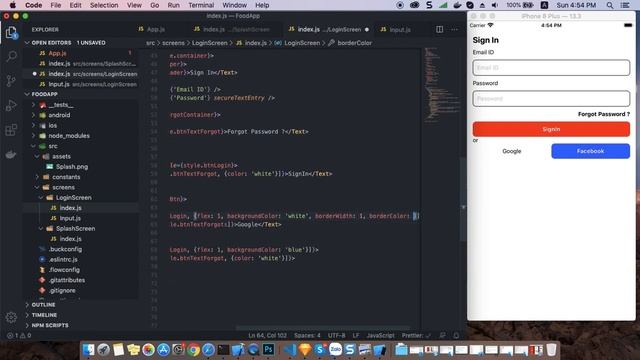This screenshot has width=640, height=360.
Task: Open Splash.png in the file tree
Action: [72, 167]
